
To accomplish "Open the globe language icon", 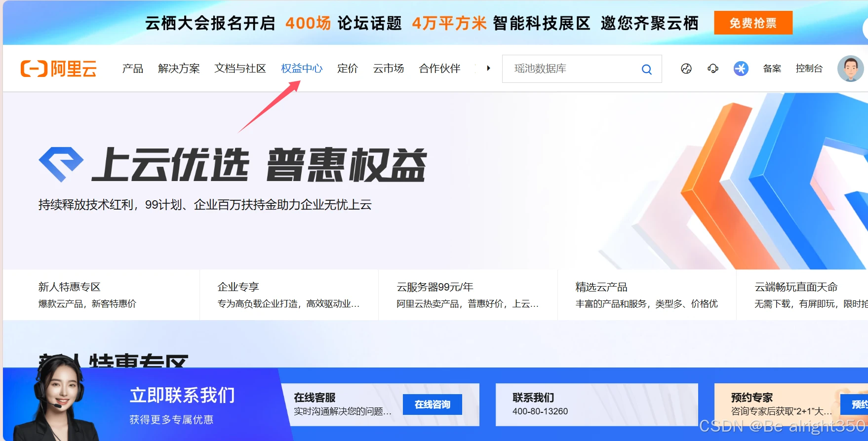I will pos(686,69).
